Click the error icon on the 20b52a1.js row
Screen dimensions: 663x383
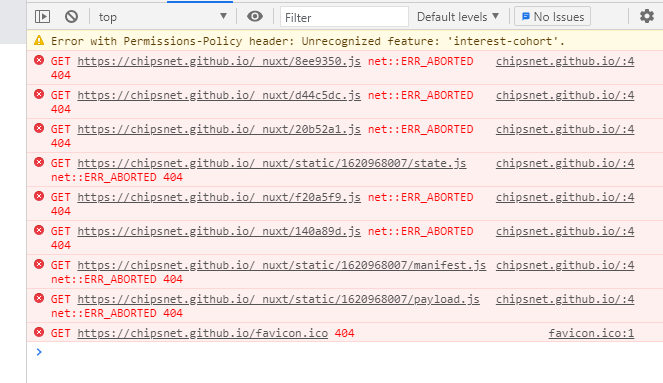pyautogui.click(x=39, y=128)
